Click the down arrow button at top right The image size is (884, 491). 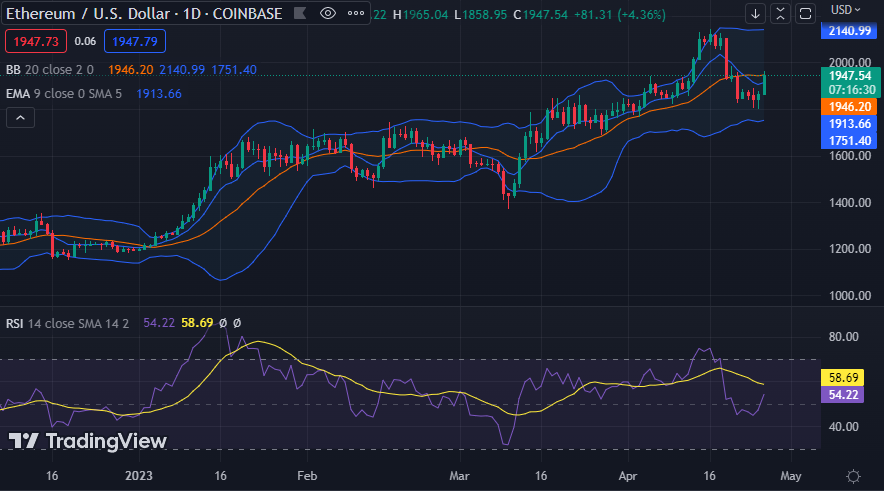pos(755,14)
